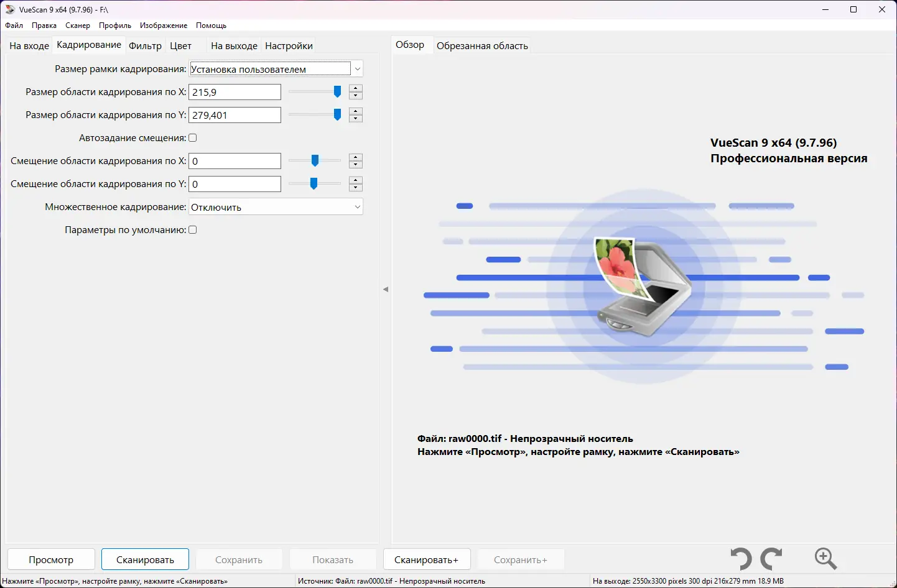Screen dimensions: 897x588
Task: Switch to the На выходе tab
Action: click(234, 46)
